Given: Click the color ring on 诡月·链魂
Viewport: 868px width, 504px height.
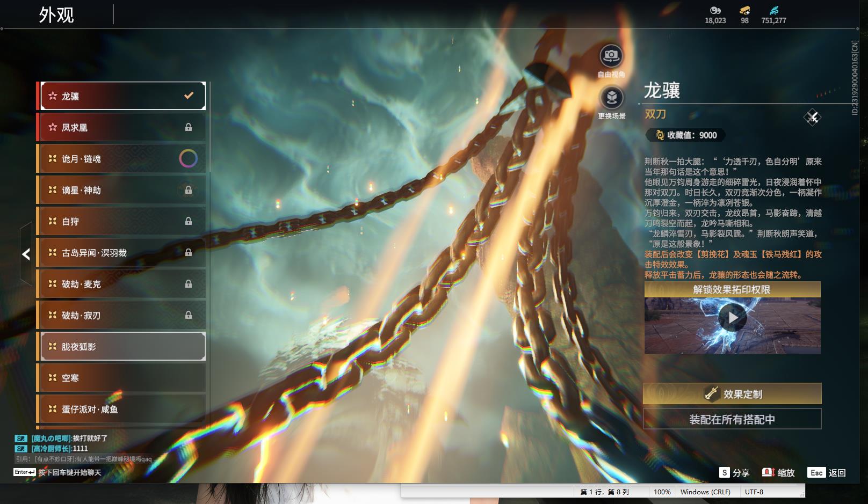Looking at the screenshot, I should [188, 158].
